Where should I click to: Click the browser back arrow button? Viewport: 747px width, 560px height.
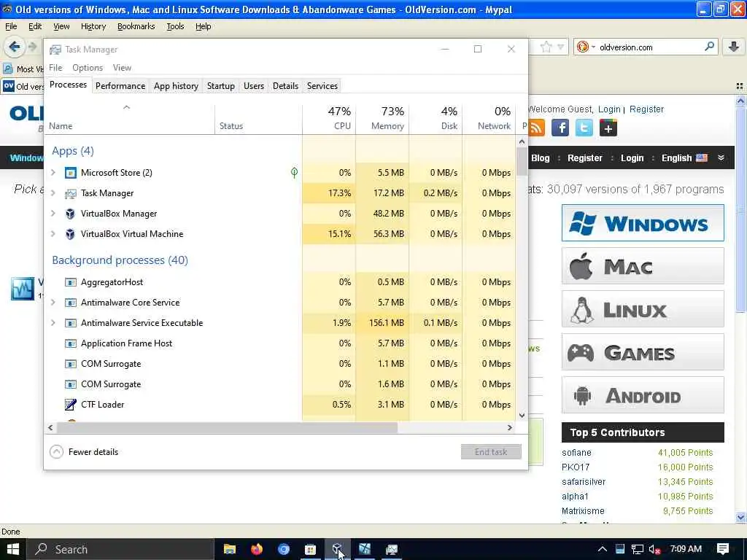[x=15, y=47]
